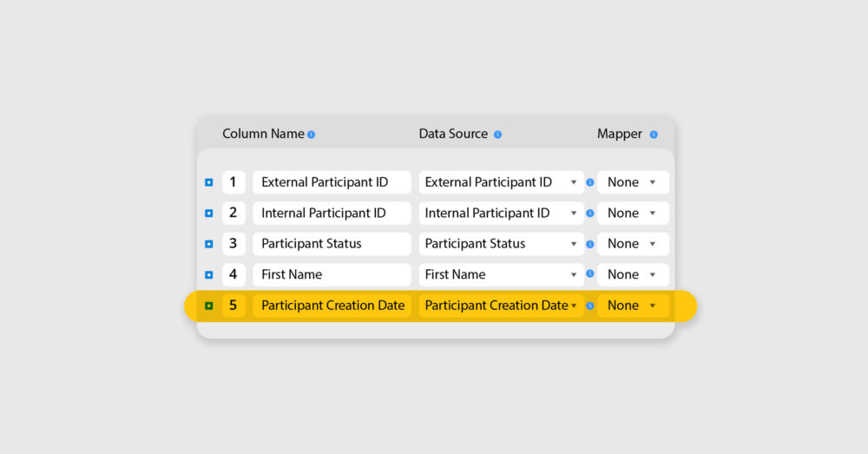Click info icon beside Column Name header
The height and width of the screenshot is (454, 868).
[x=311, y=135]
